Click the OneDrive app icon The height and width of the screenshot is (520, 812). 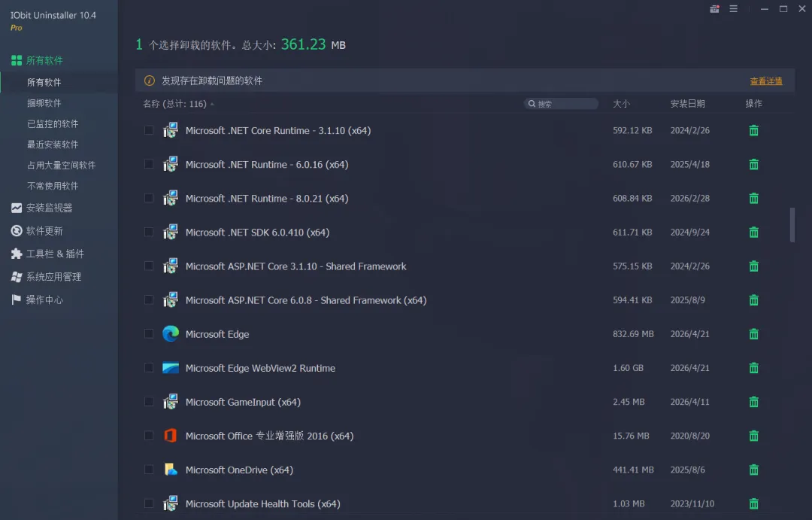tap(171, 470)
